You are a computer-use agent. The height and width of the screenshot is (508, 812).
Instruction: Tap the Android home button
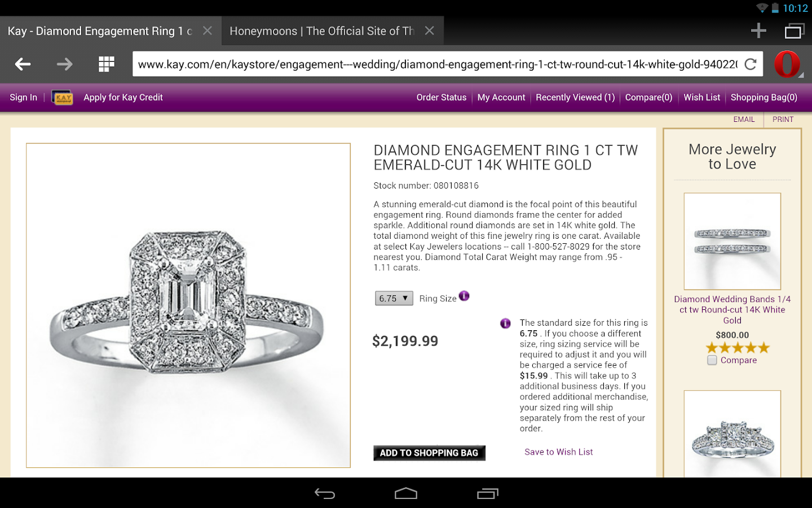406,493
